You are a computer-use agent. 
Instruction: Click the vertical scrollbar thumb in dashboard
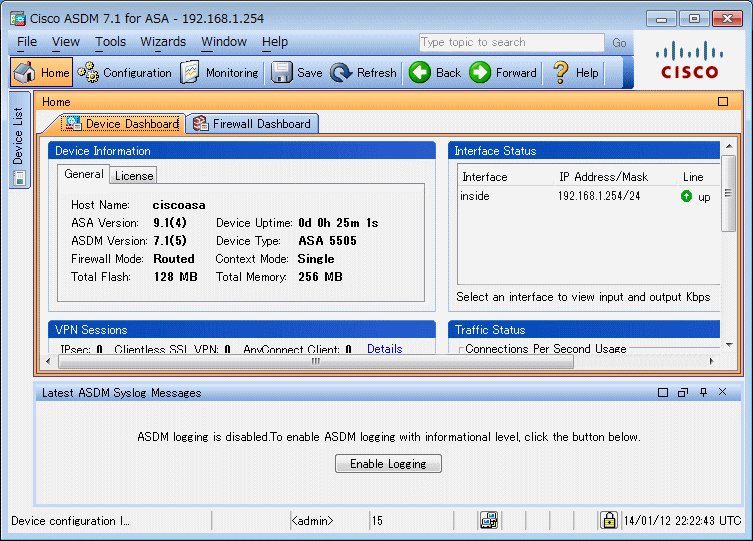tap(729, 193)
